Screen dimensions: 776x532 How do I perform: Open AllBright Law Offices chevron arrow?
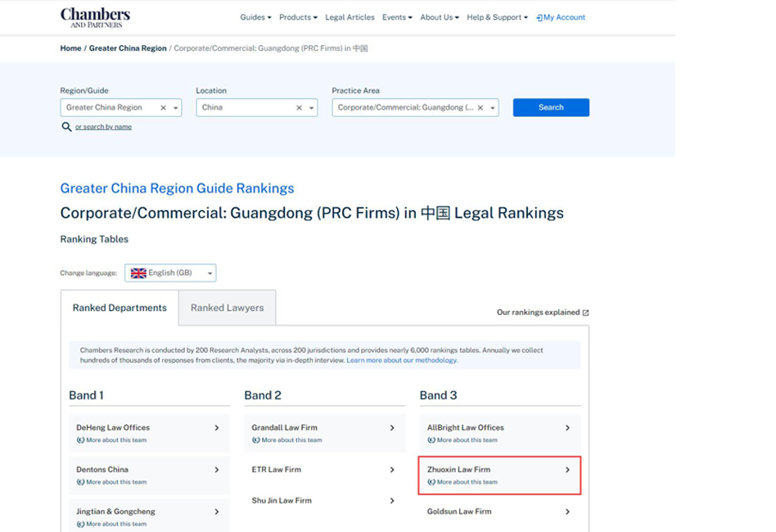(x=567, y=427)
